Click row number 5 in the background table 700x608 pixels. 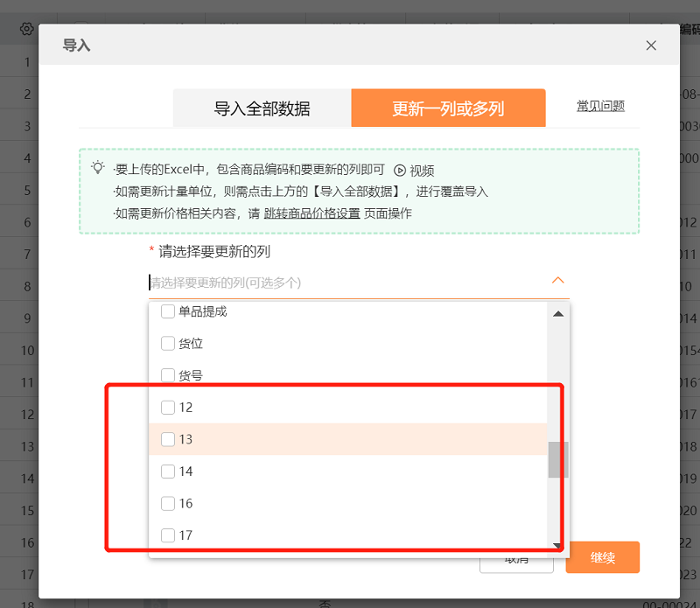27,190
